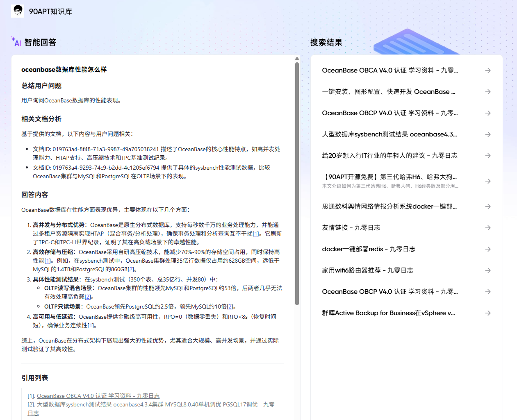Click the concluding paragraph starting 综上

coord(150,345)
